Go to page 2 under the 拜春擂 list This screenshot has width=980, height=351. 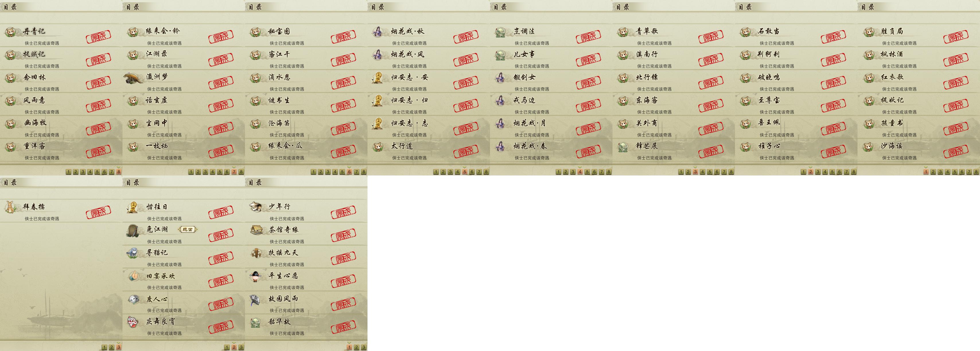click(x=112, y=347)
